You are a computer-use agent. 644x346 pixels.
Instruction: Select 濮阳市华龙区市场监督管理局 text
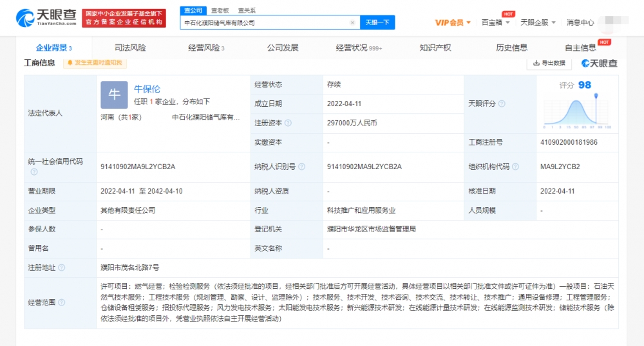tap(372, 229)
